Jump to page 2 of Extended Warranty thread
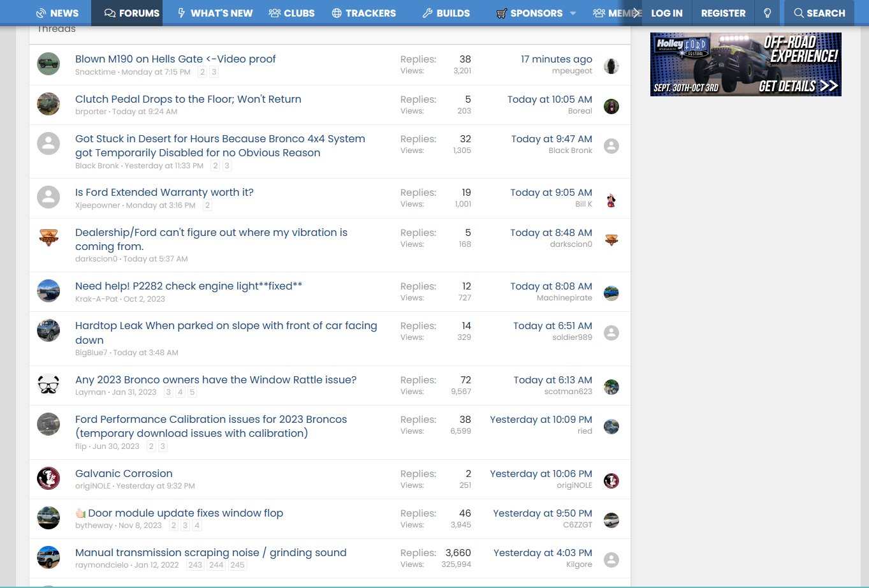Screen dimensions: 869x588 click(207, 205)
